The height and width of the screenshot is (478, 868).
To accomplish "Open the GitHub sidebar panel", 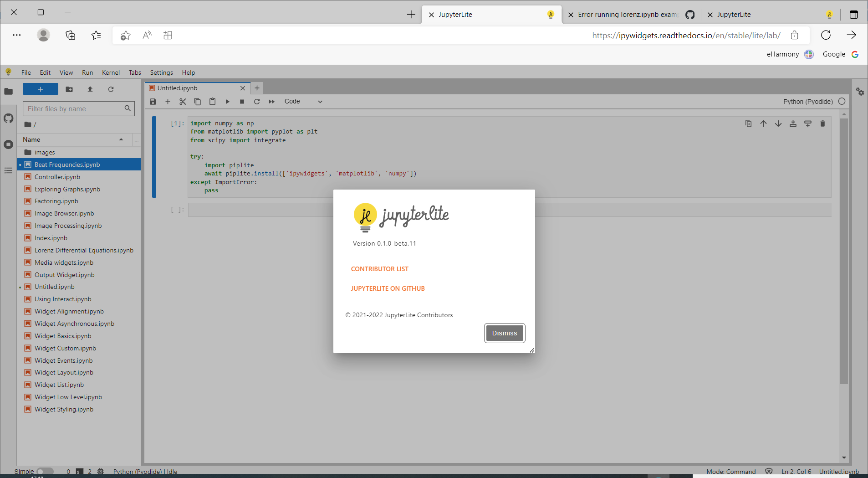I will click(x=8, y=118).
